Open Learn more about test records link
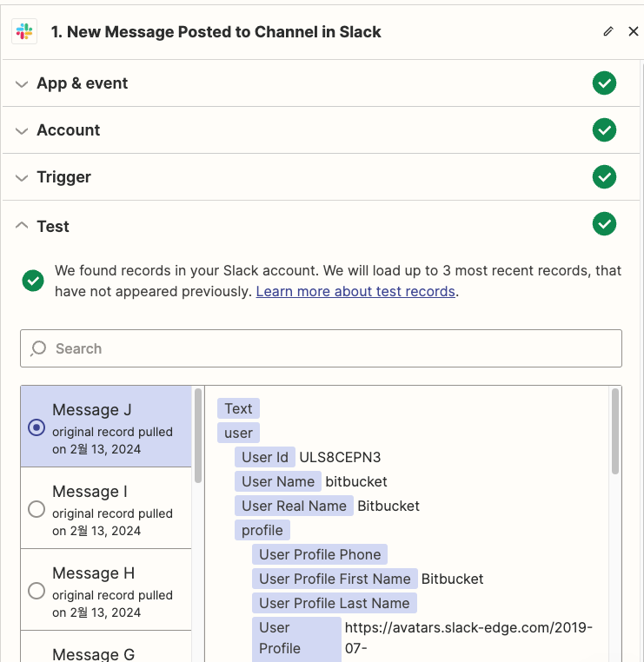Image resolution: width=644 pixels, height=662 pixels. (x=355, y=291)
